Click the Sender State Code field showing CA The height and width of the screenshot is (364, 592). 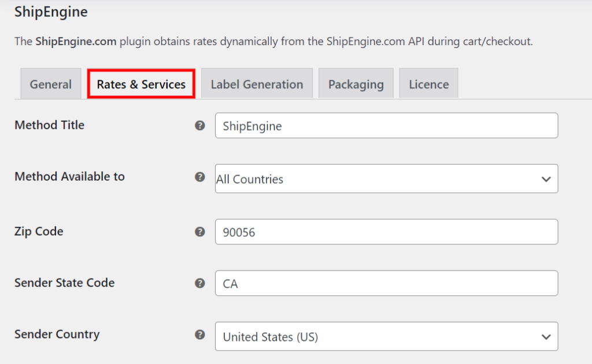(x=386, y=283)
